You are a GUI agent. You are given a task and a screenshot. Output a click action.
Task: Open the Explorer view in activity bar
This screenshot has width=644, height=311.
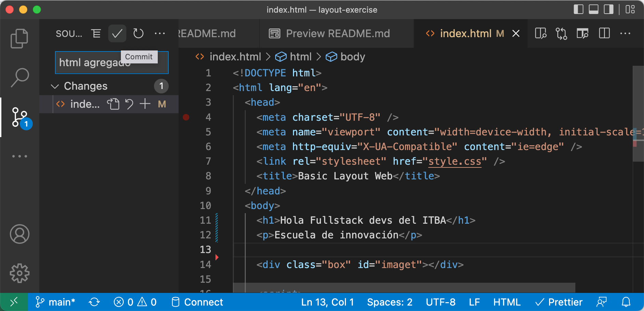coord(19,38)
